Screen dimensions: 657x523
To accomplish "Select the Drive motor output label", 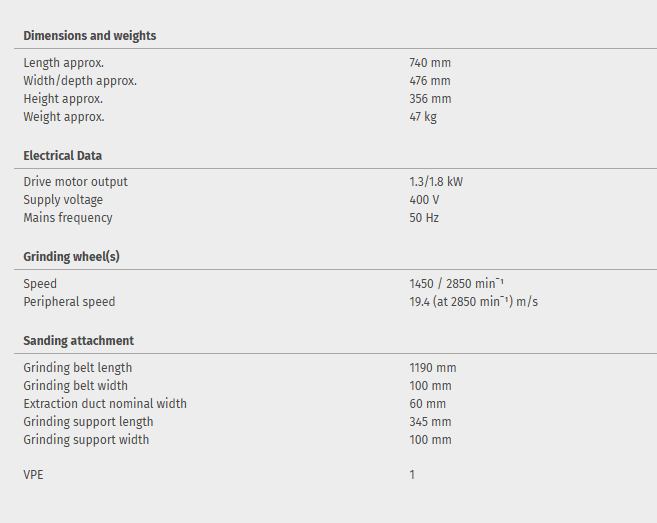I will point(75,182).
